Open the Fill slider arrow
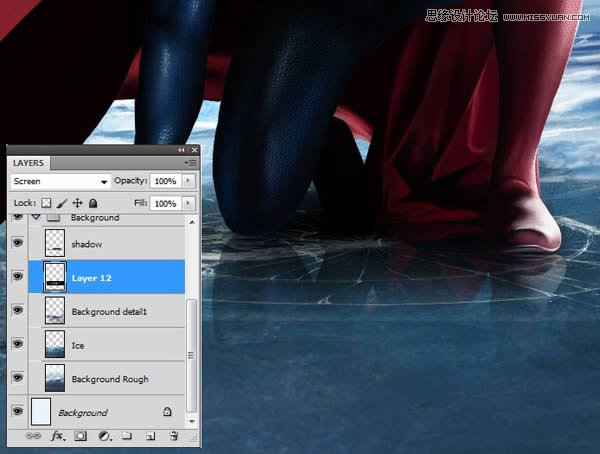The image size is (600, 454). (x=188, y=203)
